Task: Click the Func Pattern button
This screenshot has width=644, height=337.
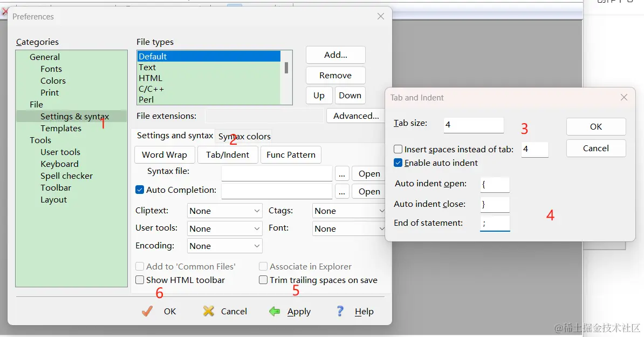Action: pyautogui.click(x=291, y=154)
